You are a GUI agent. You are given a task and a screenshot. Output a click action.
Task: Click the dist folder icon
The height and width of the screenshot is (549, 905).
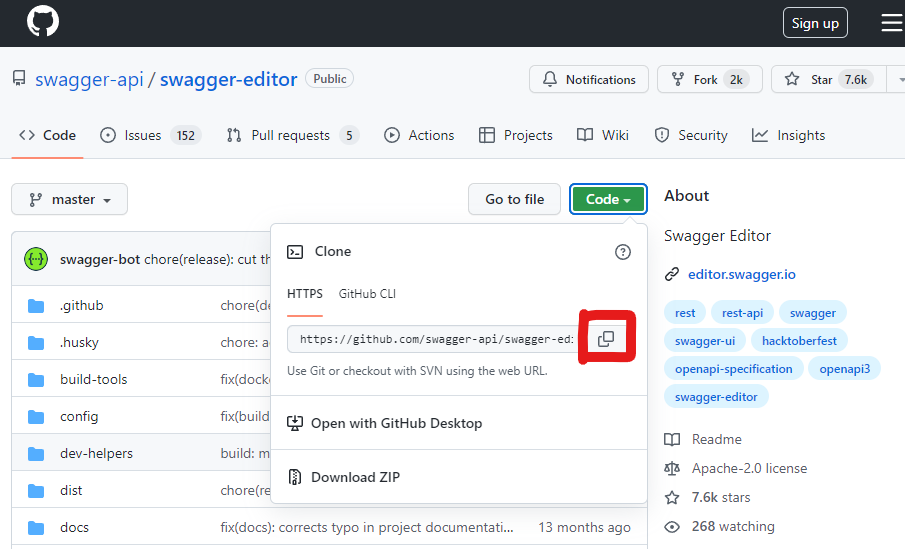click(36, 490)
